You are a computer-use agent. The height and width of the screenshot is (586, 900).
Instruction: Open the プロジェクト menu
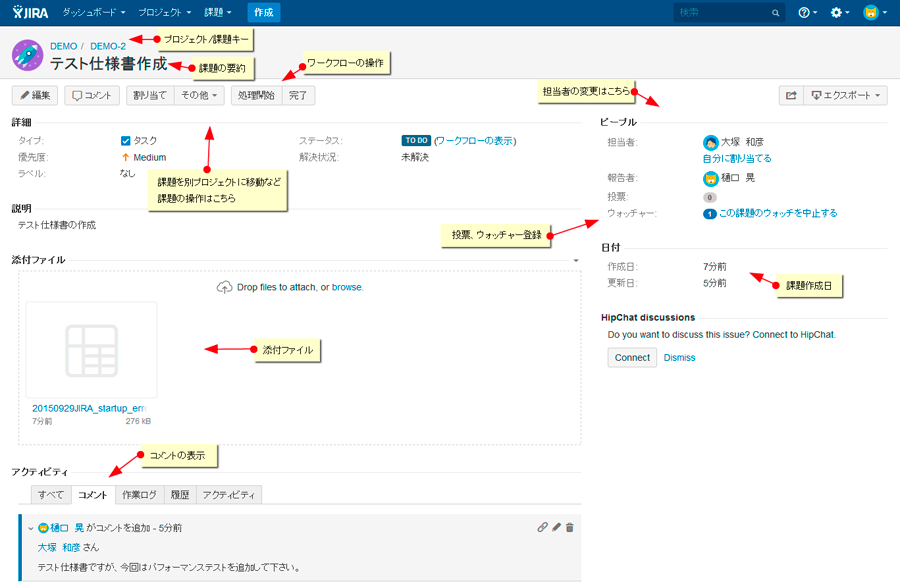pos(164,12)
